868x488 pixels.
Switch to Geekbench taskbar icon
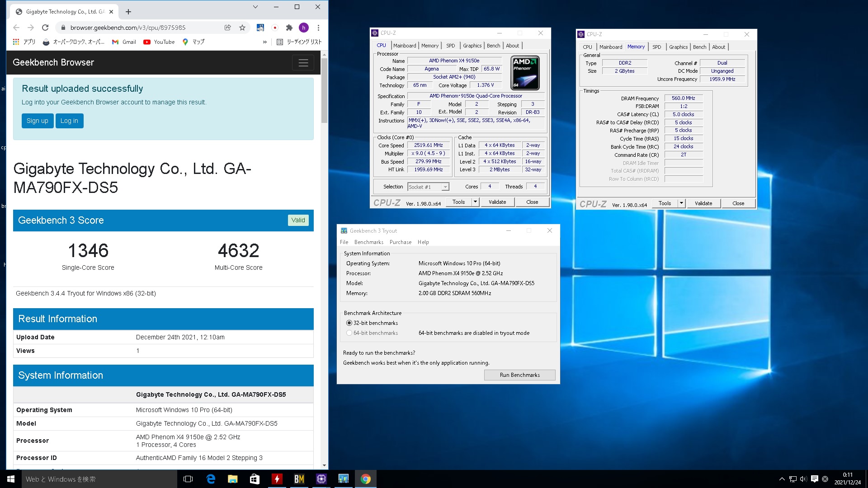pyautogui.click(x=344, y=479)
